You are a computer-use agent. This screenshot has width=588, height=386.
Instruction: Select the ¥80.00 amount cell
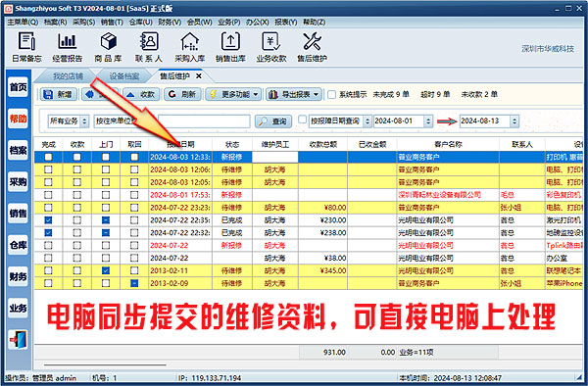pos(322,208)
